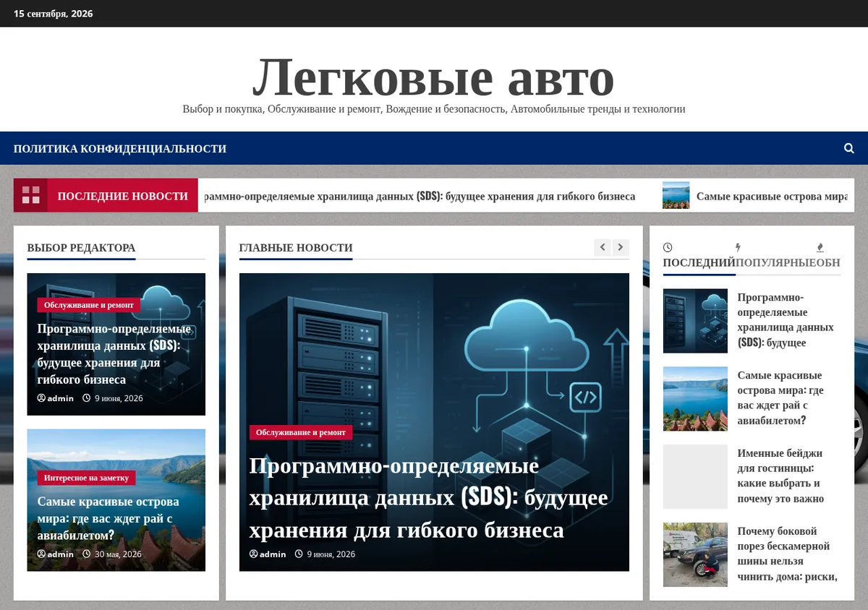This screenshot has width=868, height=610.
Task: Go to previous slide in Главные новости
Action: 603,247
